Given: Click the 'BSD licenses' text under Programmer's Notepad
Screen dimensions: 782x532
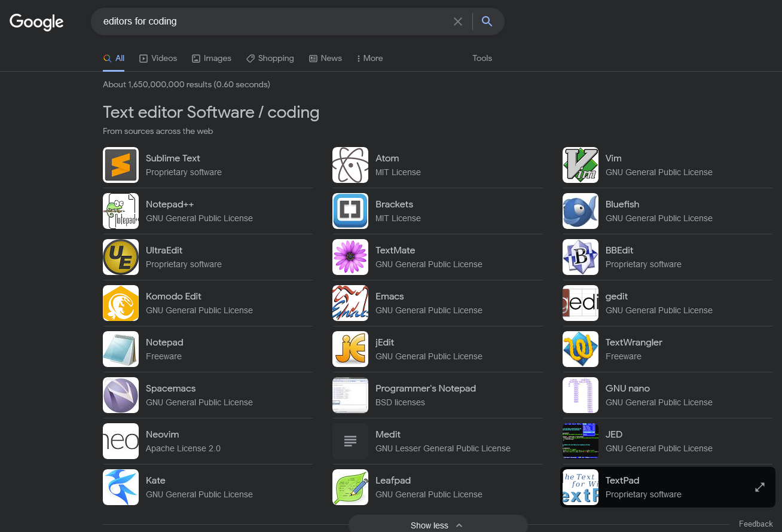Looking at the screenshot, I should coord(400,402).
